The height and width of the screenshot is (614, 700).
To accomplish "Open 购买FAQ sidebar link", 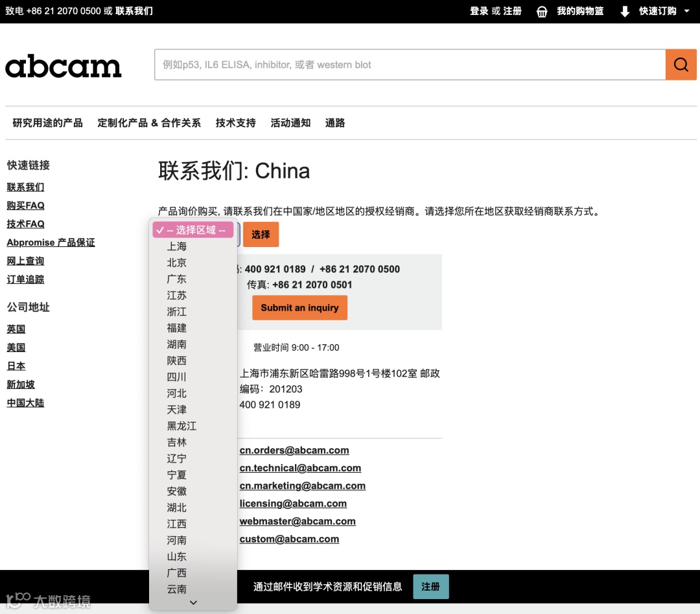I will pos(25,206).
